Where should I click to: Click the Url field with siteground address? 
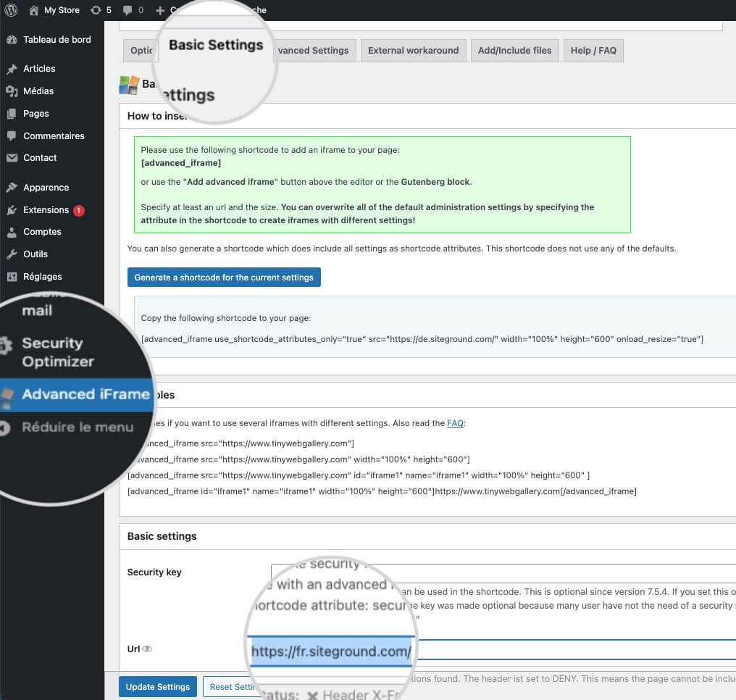493,651
